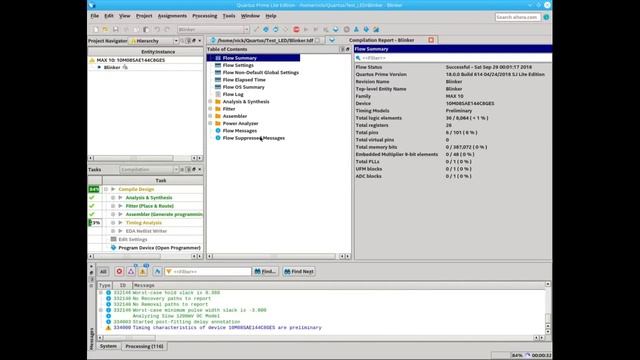640x360 pixels.
Task: Click Program Device (Open Programmer) icon
Action: pyautogui.click(x=113, y=248)
